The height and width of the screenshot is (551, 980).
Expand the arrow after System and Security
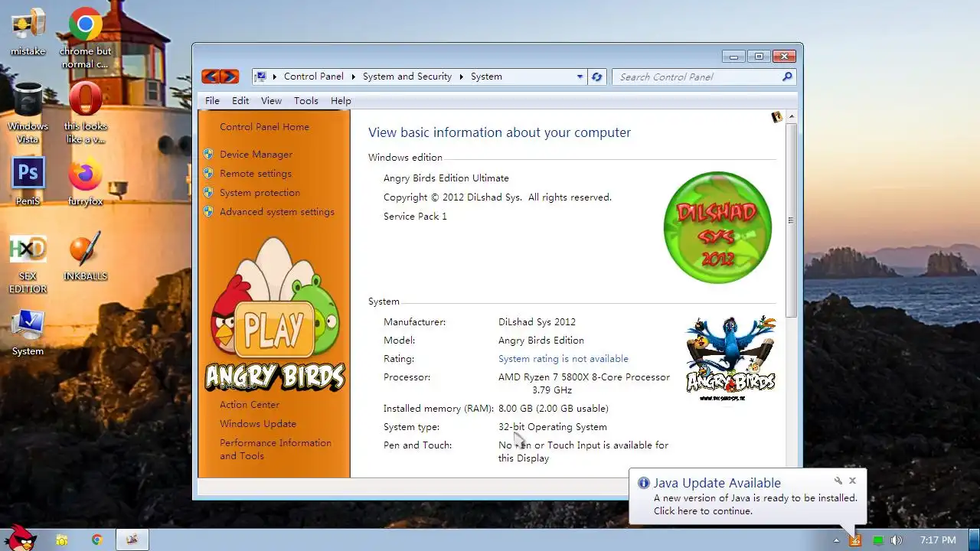click(462, 77)
